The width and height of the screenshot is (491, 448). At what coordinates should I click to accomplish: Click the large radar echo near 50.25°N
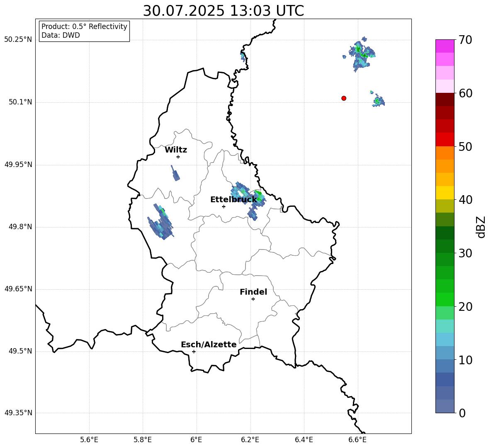(x=362, y=54)
